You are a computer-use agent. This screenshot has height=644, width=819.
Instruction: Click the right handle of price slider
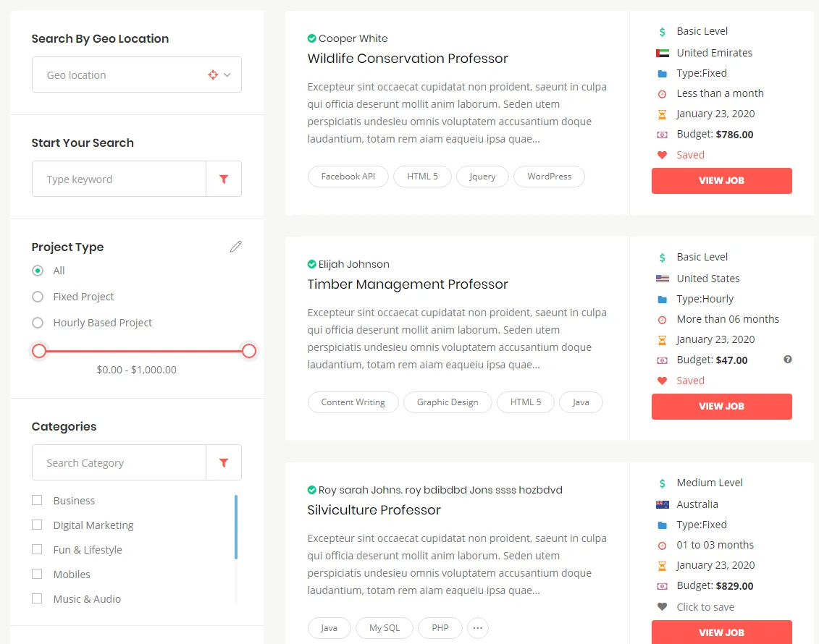tap(249, 351)
